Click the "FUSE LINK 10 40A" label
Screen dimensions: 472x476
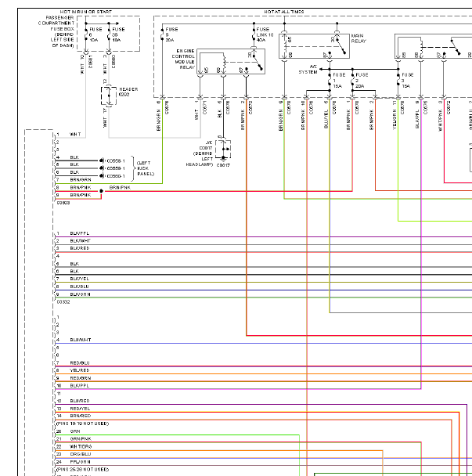[x=265, y=34]
